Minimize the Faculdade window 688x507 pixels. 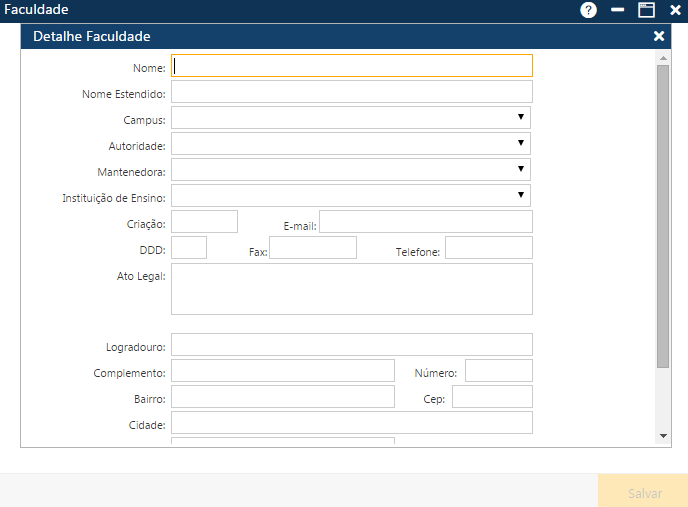[618, 10]
